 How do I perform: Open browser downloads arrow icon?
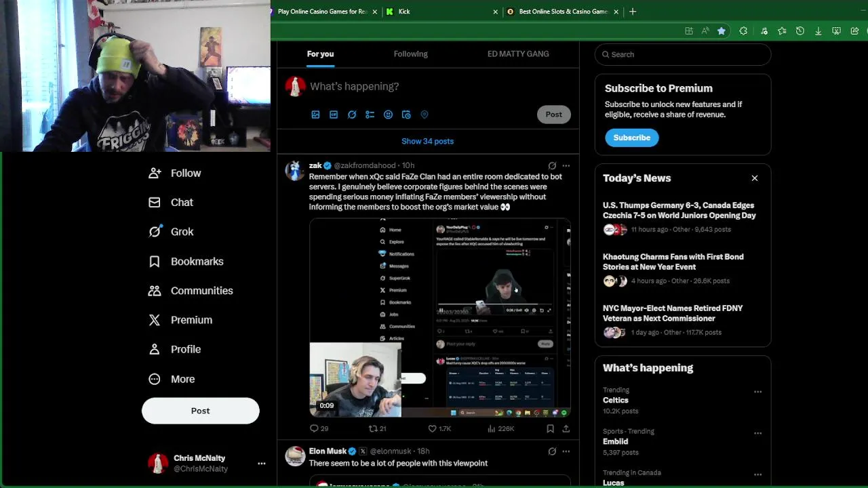coord(818,30)
